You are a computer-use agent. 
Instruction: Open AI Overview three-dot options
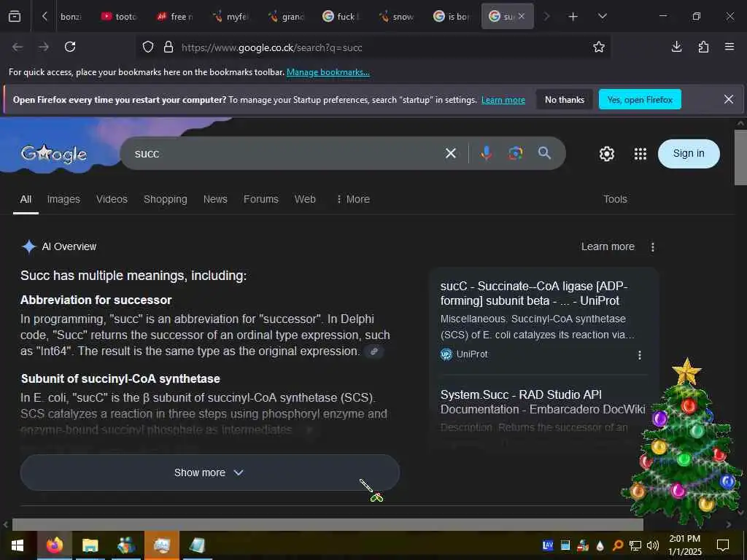point(652,246)
